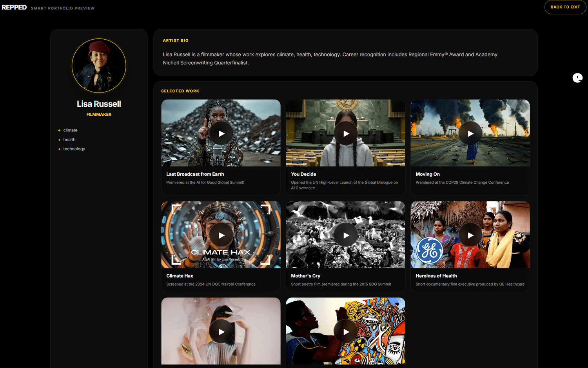The height and width of the screenshot is (368, 588).
Task: Click the Back to Edit button
Action: point(565,7)
